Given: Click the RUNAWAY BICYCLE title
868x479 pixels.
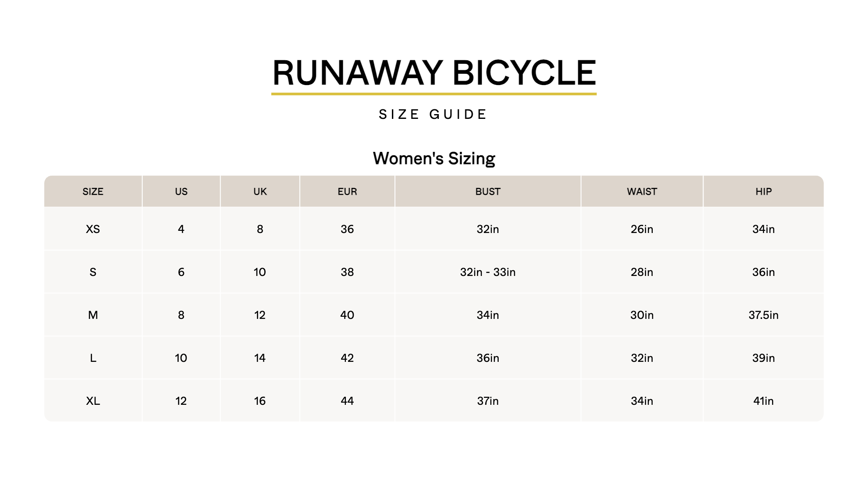Looking at the screenshot, I should tap(434, 72).
